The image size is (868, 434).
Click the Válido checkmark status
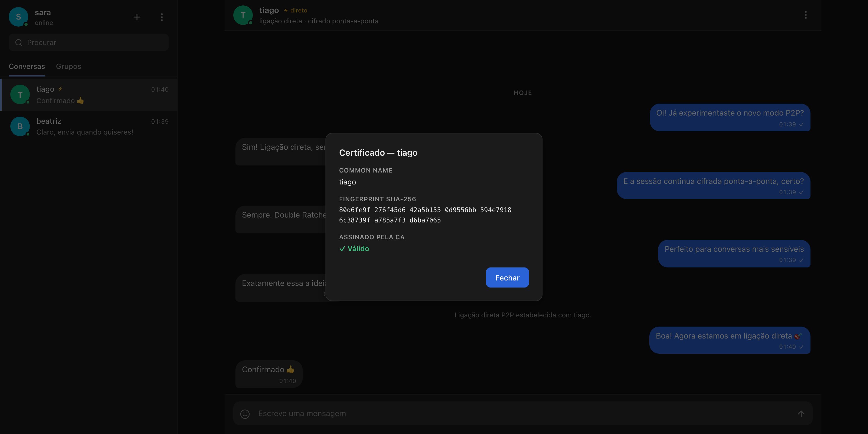click(354, 249)
